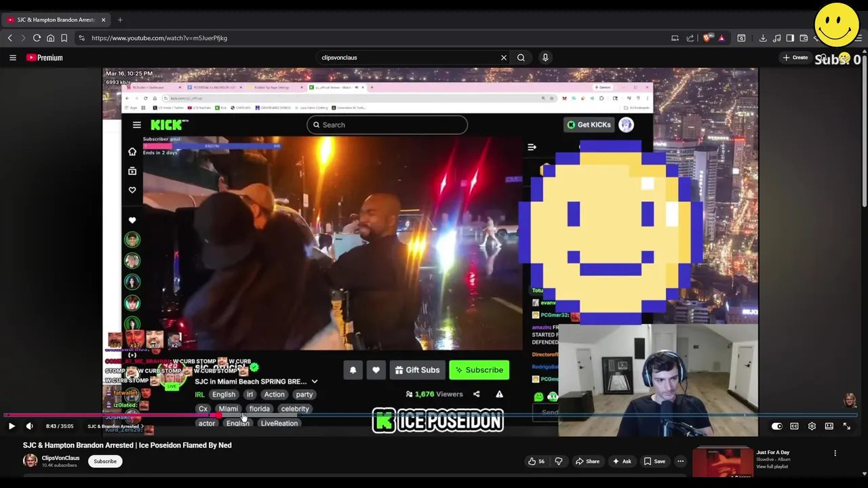Open Kick hamburger menu in video
This screenshot has width=868, height=488.
pyautogui.click(x=136, y=125)
